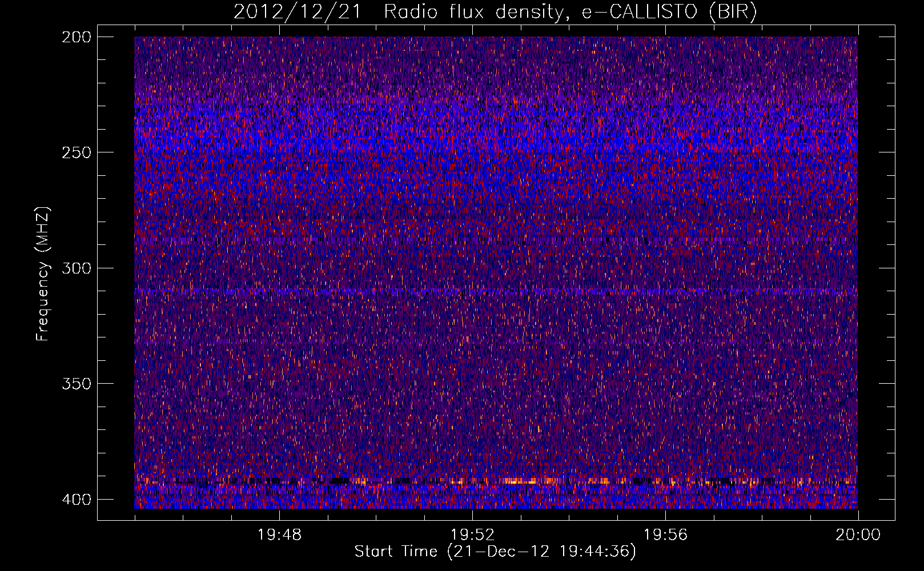Screen dimensions: 924x571
Task: Select the 250 frequency tick label
Action: click(x=77, y=152)
